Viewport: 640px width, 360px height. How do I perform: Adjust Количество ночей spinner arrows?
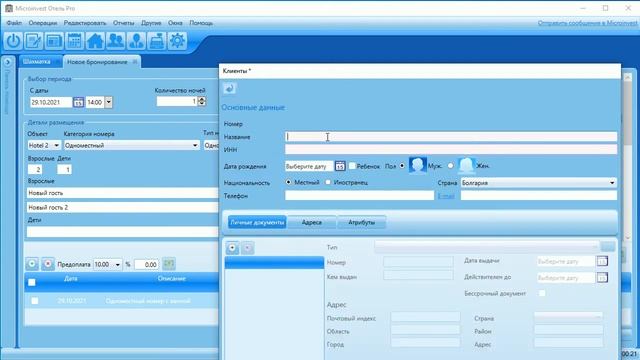[202, 101]
